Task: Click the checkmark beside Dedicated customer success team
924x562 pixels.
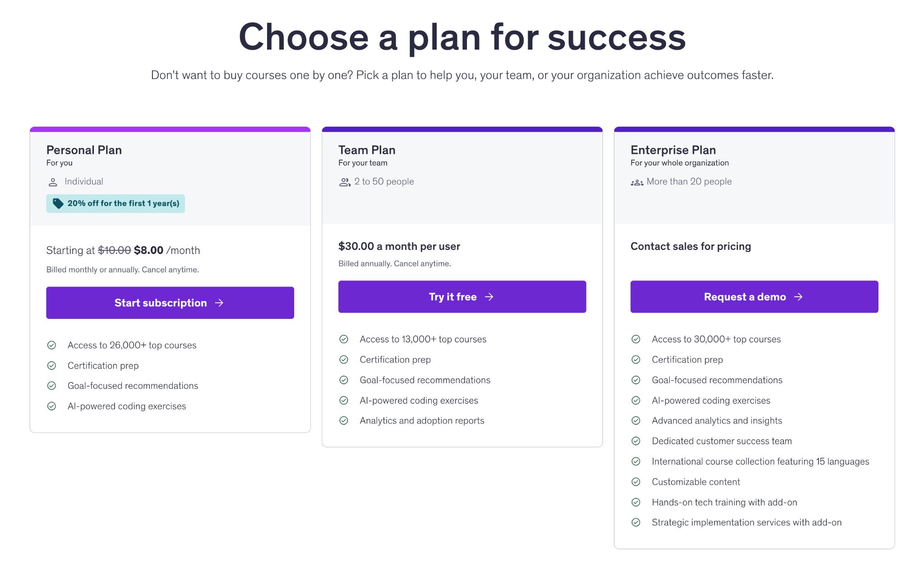Action: (x=637, y=441)
